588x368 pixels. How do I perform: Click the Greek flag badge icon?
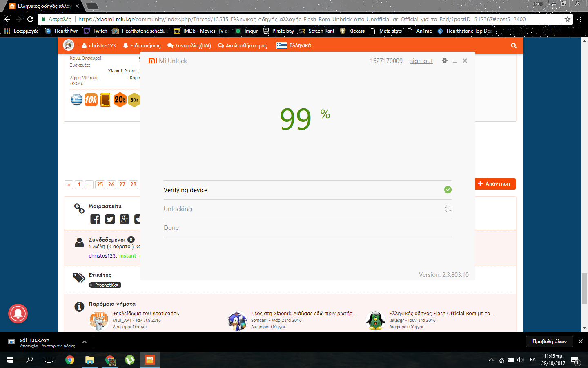[77, 99]
